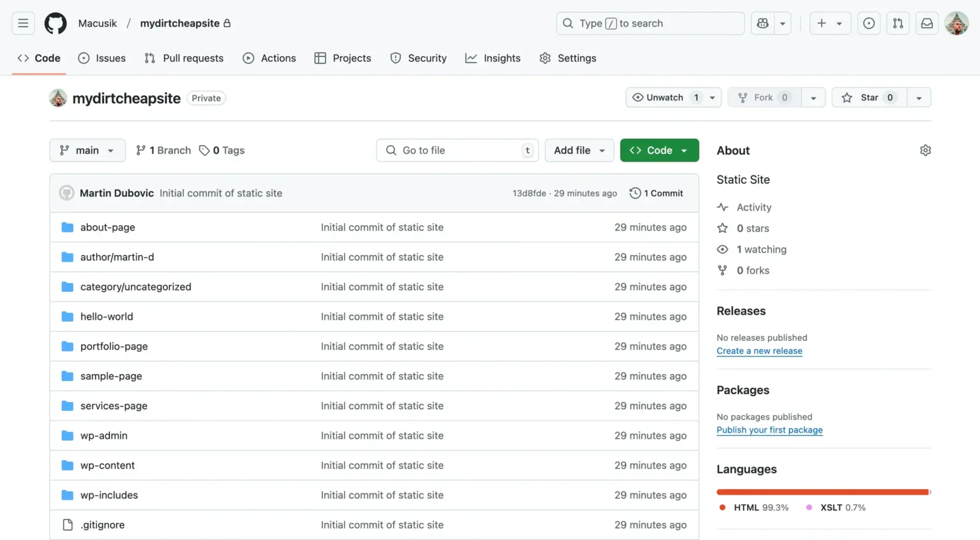Click the GitHub Octocat logo
This screenshot has width=980, height=540.
point(55,23)
